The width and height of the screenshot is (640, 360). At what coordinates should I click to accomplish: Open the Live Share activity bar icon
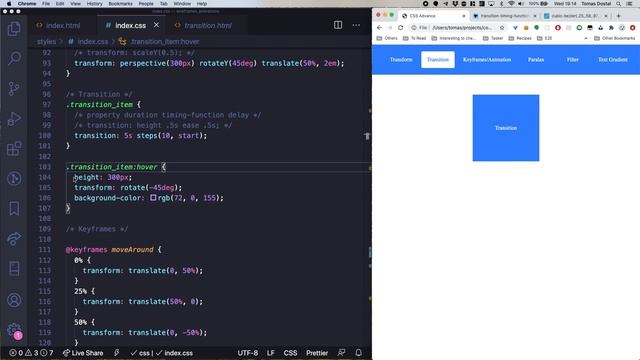[14, 238]
